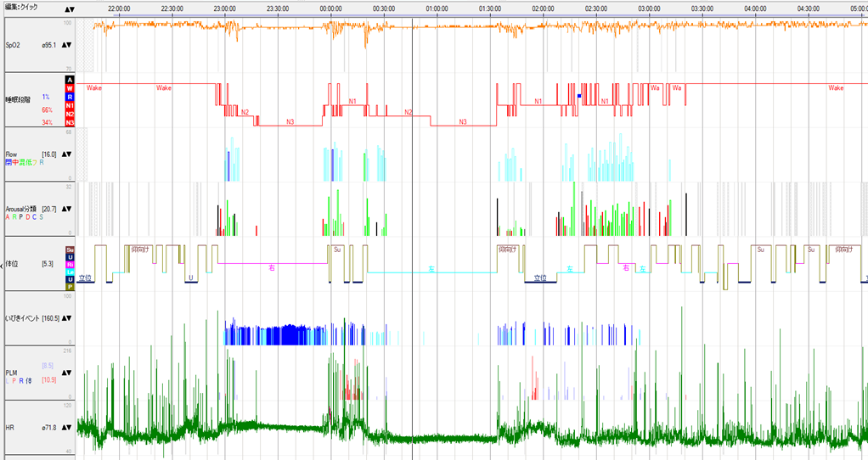Click the P body position legend box

coord(70,287)
